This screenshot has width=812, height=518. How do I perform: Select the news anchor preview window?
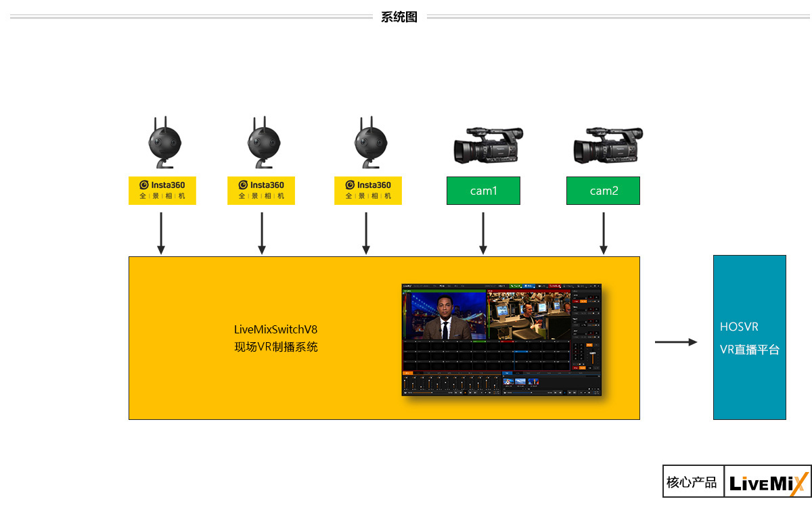click(445, 316)
